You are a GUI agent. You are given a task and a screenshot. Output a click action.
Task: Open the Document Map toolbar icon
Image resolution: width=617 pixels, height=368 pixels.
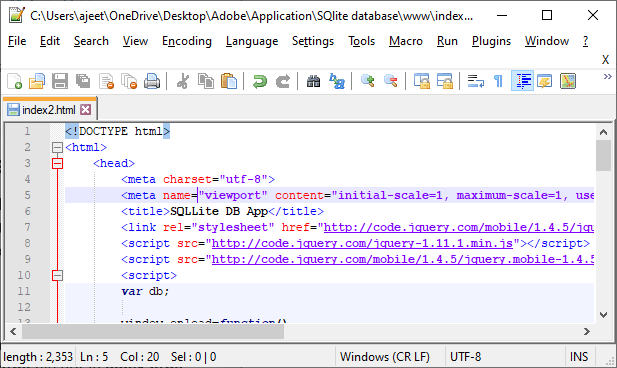pos(568,81)
